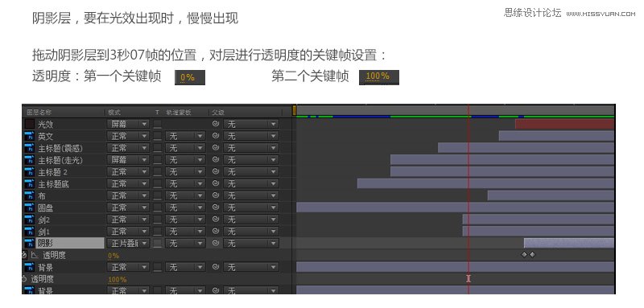This screenshot has height=308, width=644.
Task: Click the solid icon of 光效 layer
Action: click(x=29, y=124)
